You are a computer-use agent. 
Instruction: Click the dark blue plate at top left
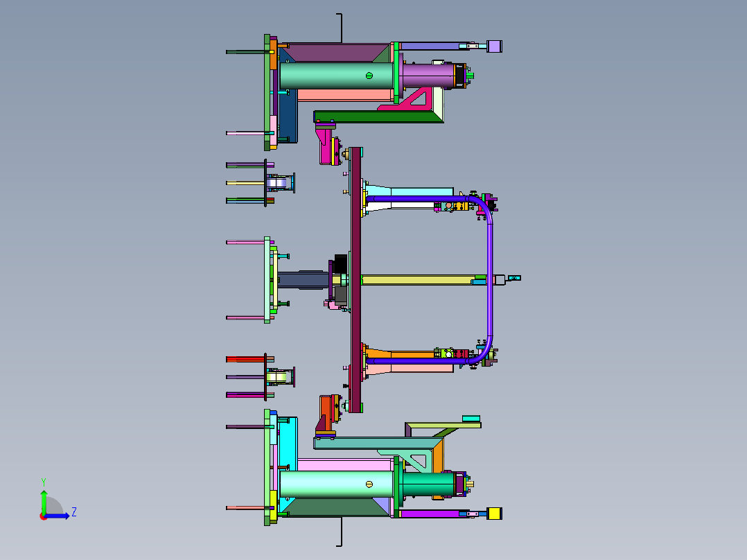pyautogui.click(x=289, y=116)
